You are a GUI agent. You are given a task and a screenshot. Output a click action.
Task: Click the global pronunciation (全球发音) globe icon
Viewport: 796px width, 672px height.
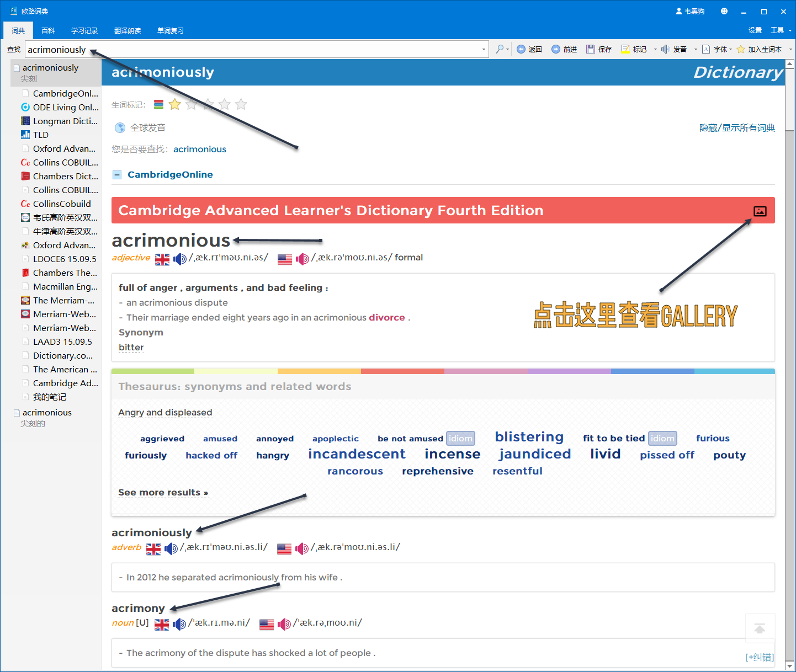pos(120,128)
